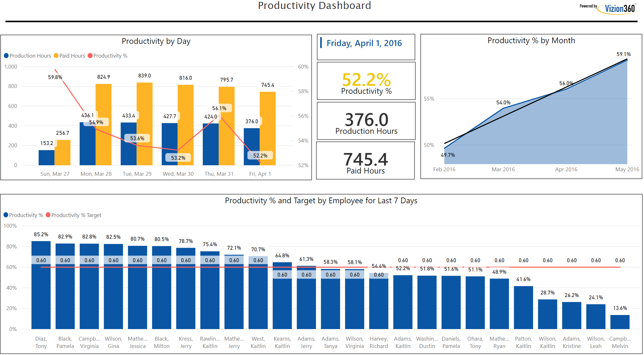Viewport: 644px width, 355px height.
Task: Click the Friday, April 1, 2016 date header
Action: point(364,43)
